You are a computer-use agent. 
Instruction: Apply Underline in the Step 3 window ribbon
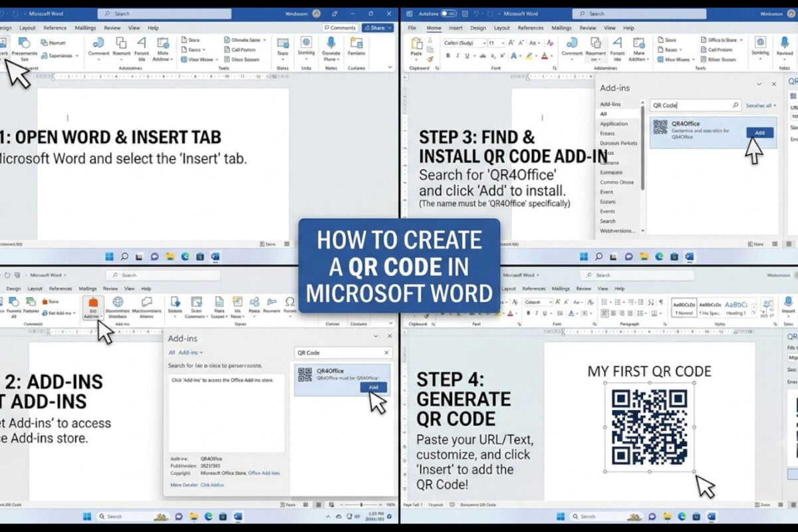click(x=467, y=56)
